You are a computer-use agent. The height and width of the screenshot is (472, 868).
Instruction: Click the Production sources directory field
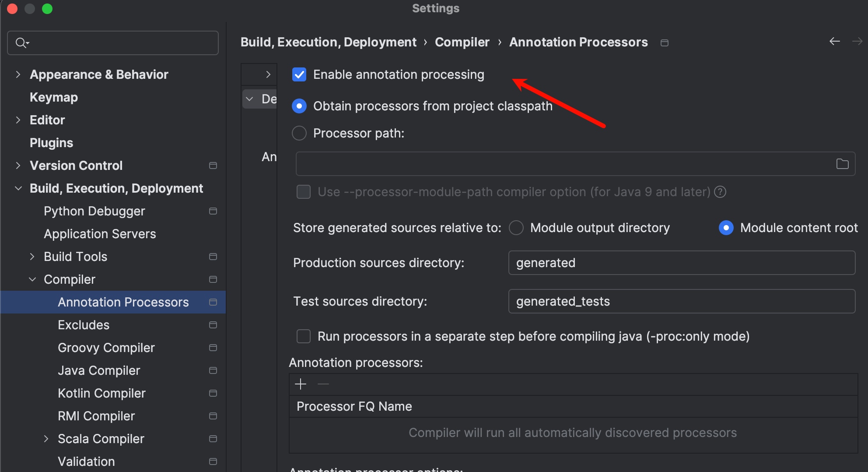point(682,263)
